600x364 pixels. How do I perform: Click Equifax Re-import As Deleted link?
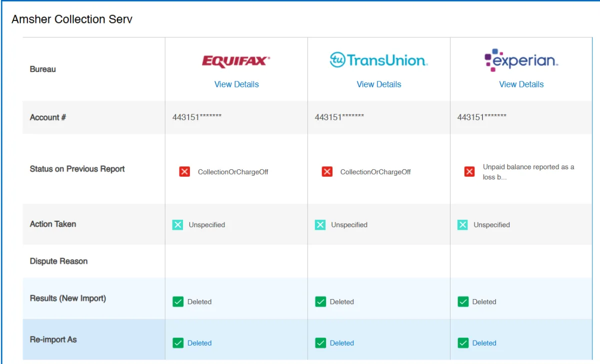point(199,343)
